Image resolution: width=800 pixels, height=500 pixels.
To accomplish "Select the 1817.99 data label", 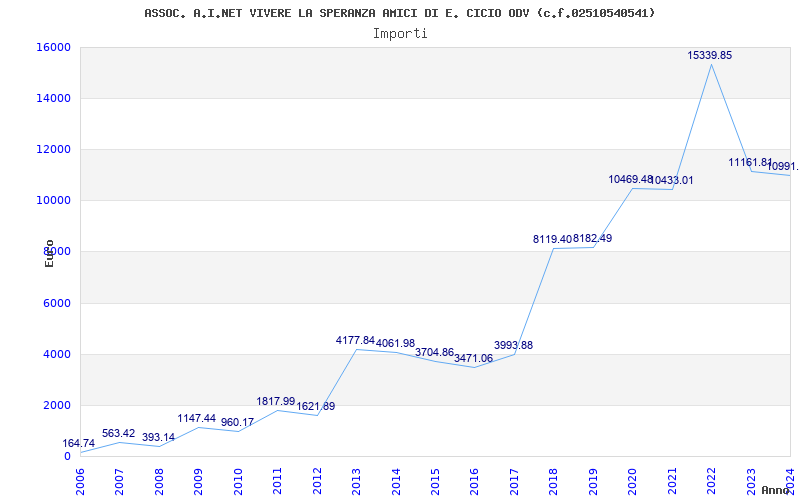I will [x=276, y=402].
